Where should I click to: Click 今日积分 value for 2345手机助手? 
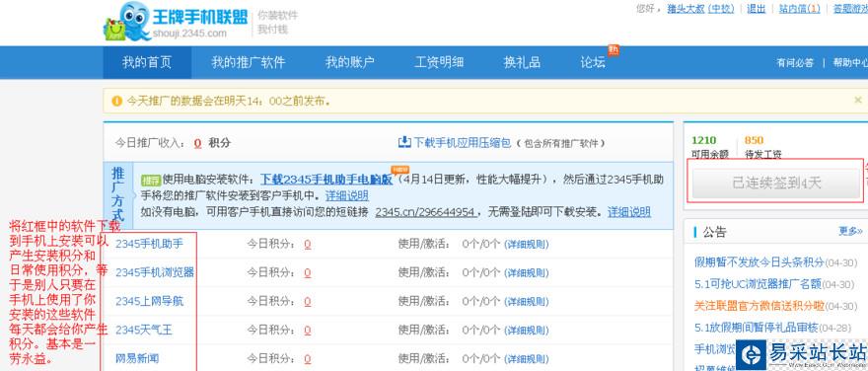307,244
